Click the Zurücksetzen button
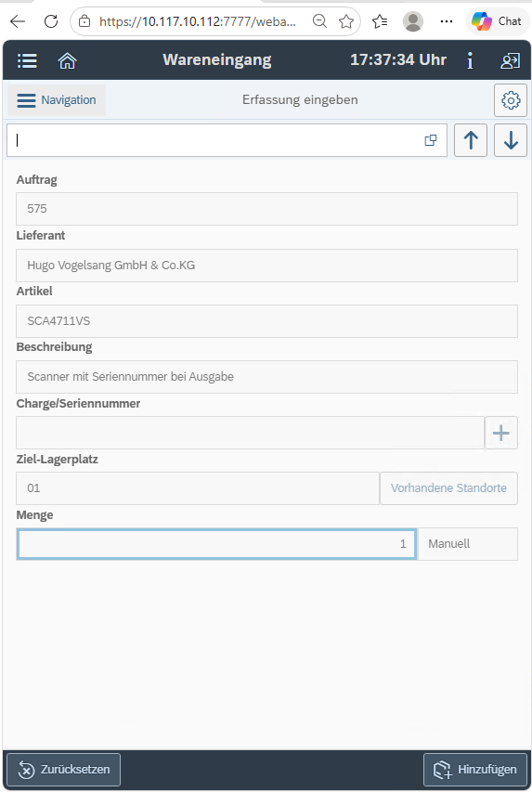The image size is (532, 792). (64, 770)
